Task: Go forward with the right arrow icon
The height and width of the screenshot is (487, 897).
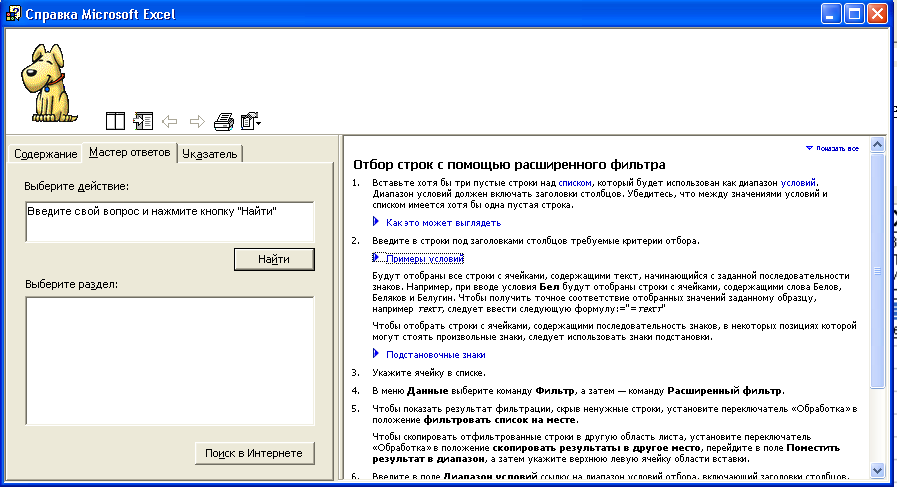Action: click(x=197, y=121)
